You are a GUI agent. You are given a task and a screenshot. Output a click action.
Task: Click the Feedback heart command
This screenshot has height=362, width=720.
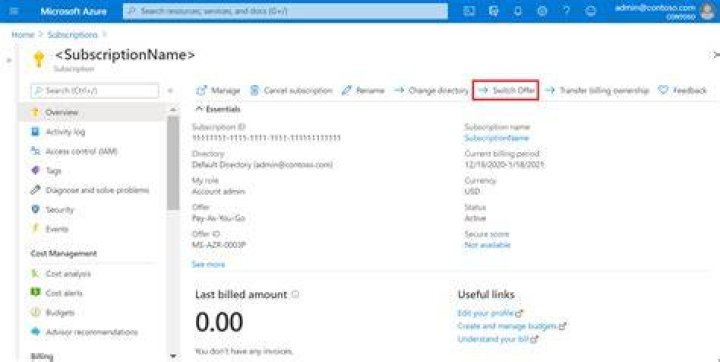point(682,90)
